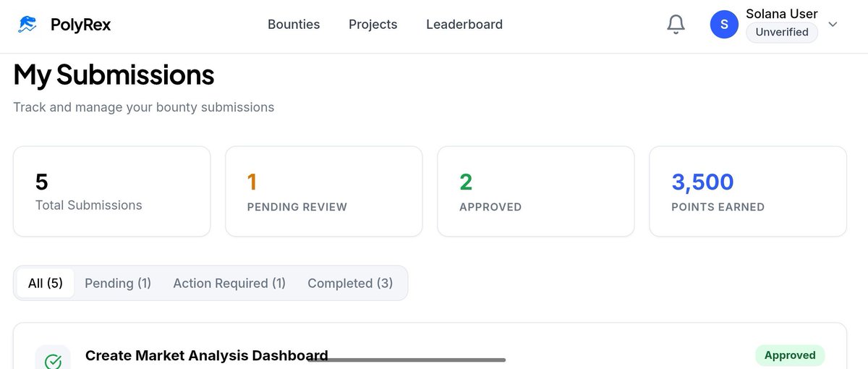Switch to the Pending (1) tab

tap(118, 283)
